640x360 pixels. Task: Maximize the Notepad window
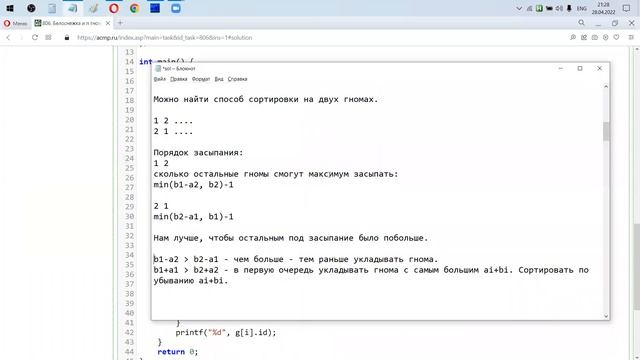580,69
